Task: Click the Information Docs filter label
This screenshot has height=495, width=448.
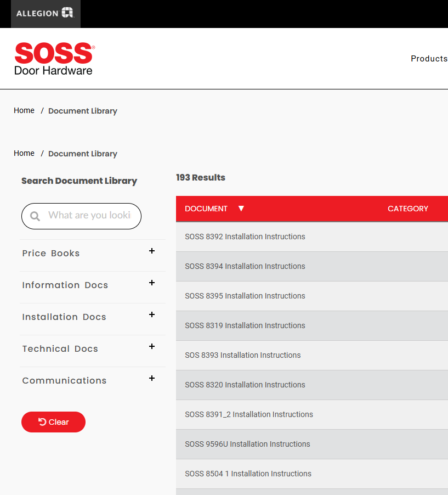Action: click(x=65, y=285)
